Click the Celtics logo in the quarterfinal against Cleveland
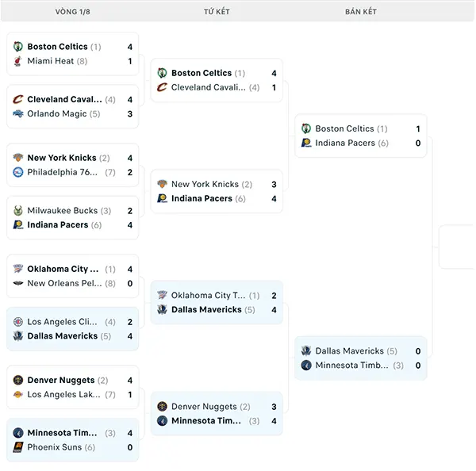This screenshot has width=476, height=471. 162,73
